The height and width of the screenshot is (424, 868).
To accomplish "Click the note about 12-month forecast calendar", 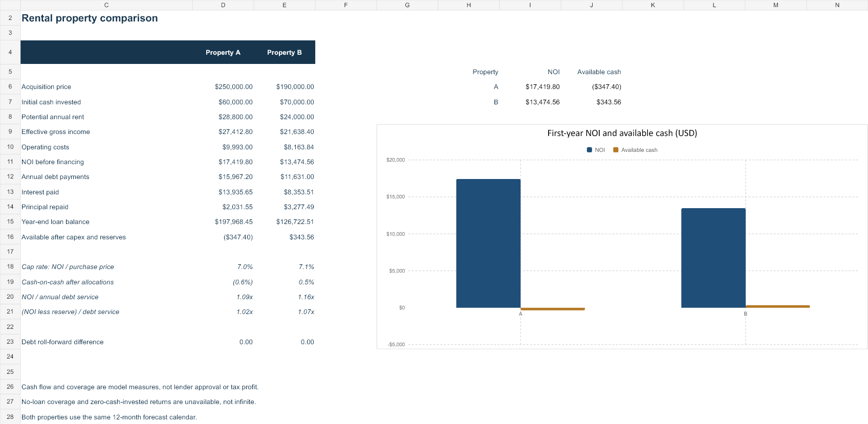I will click(x=109, y=417).
